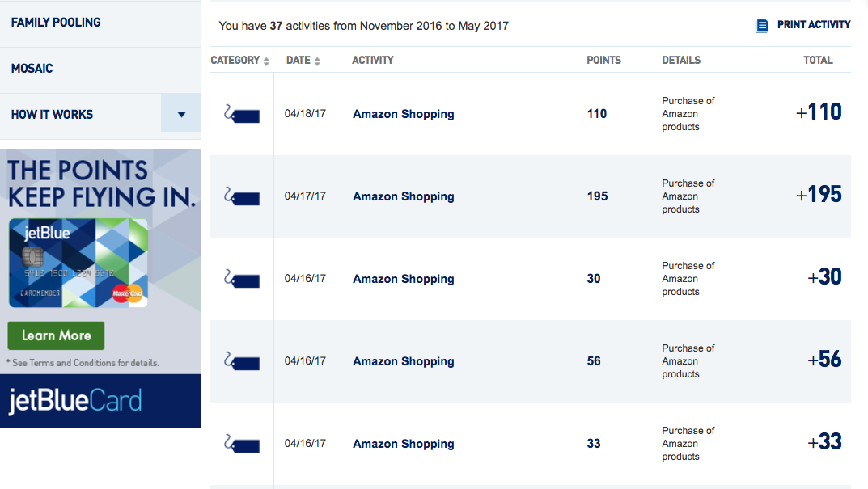This screenshot has height=489, width=868.
Task: Select How It Works in the sidebar
Action: click(x=52, y=115)
